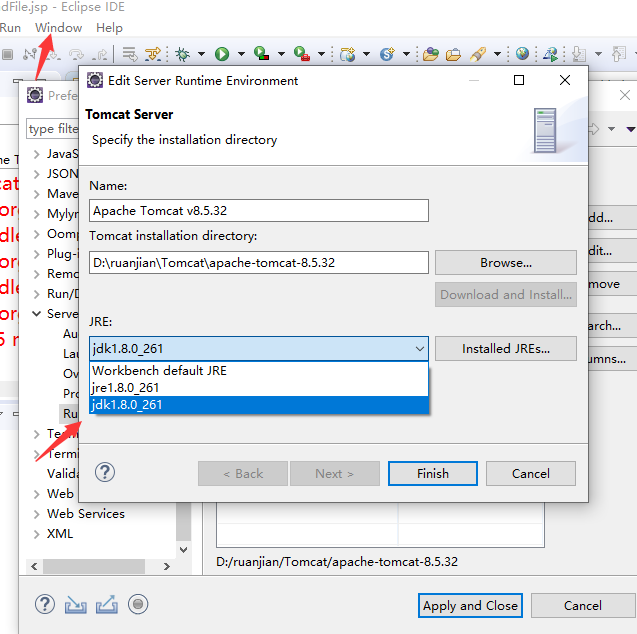
Task: Select jre1.8.0_261 in JRE list
Action: pos(259,388)
